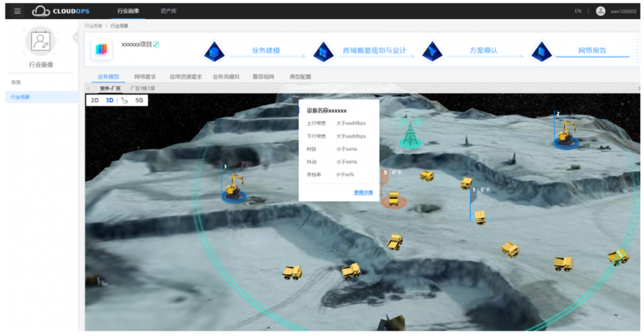Switch to the 网络需求 tab
This screenshot has width=644, height=336.
[145, 77]
